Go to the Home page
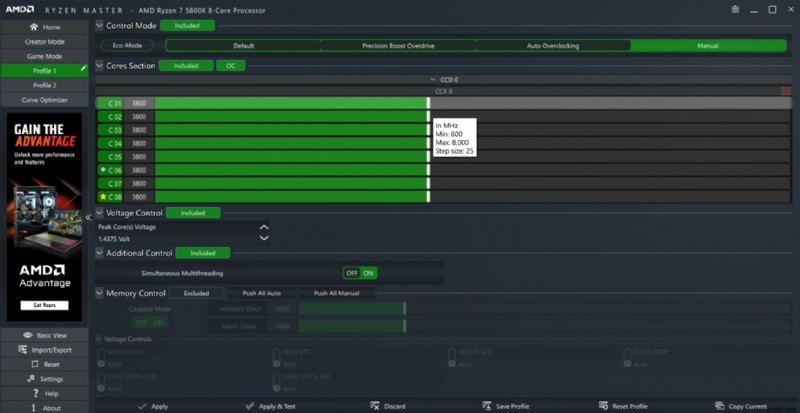This screenshot has width=800, height=413. coord(44,27)
